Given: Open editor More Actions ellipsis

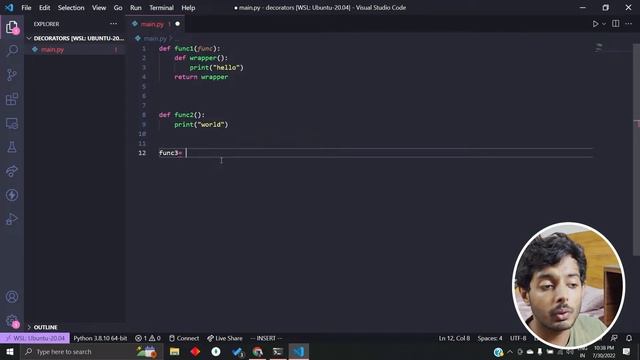Looking at the screenshot, I should (x=629, y=24).
